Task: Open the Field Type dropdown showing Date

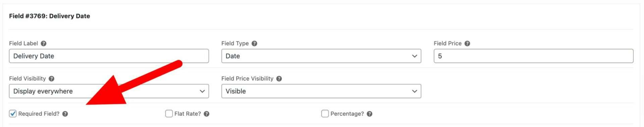Action: click(x=321, y=56)
